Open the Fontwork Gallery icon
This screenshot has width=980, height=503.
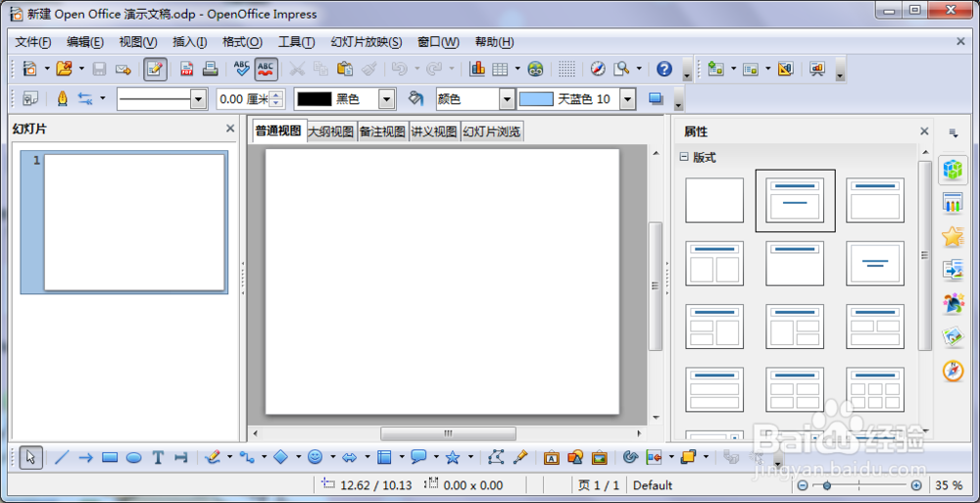551,457
